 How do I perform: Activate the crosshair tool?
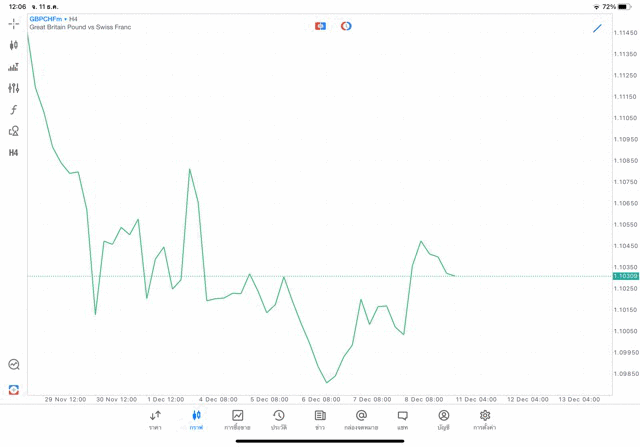point(14,24)
